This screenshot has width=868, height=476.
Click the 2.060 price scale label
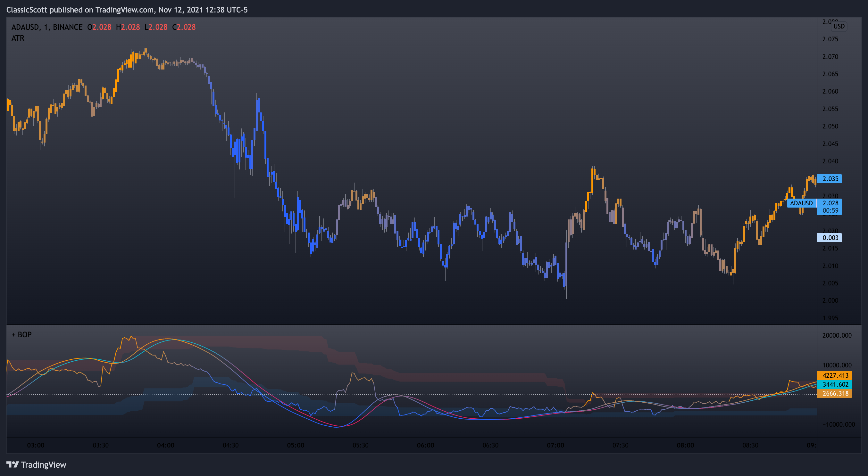pos(830,91)
